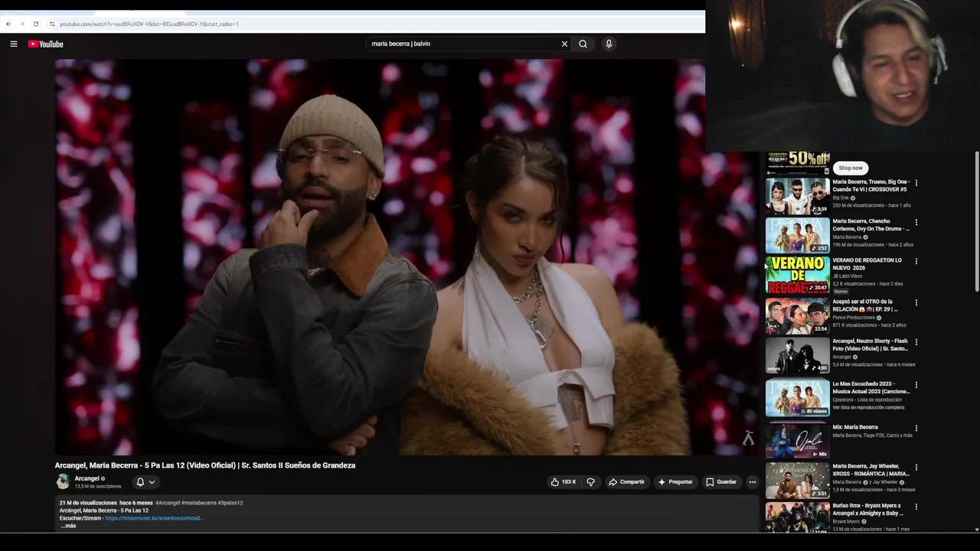The height and width of the screenshot is (551, 980).
Task: Go forward in the browser
Action: tap(21, 24)
